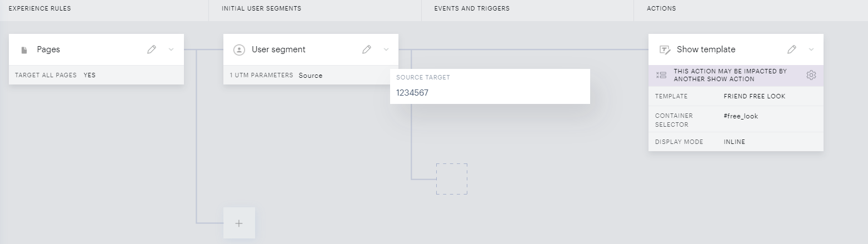The height and width of the screenshot is (244, 868).
Task: Click the User segment person icon
Action: click(x=239, y=49)
